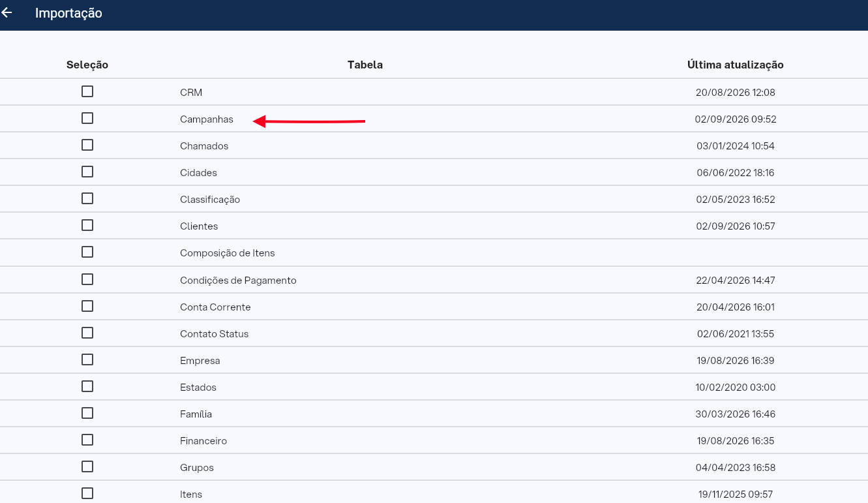Click the Itens table name
This screenshot has height=503, width=868.
pos(191,495)
